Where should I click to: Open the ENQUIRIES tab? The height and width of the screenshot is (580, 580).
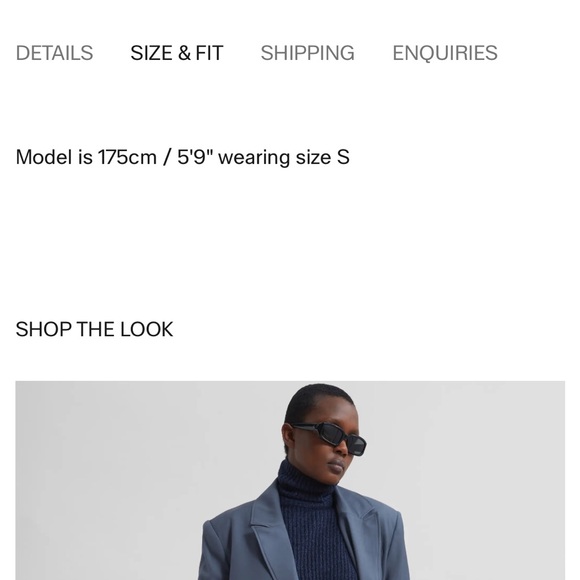[x=445, y=53]
